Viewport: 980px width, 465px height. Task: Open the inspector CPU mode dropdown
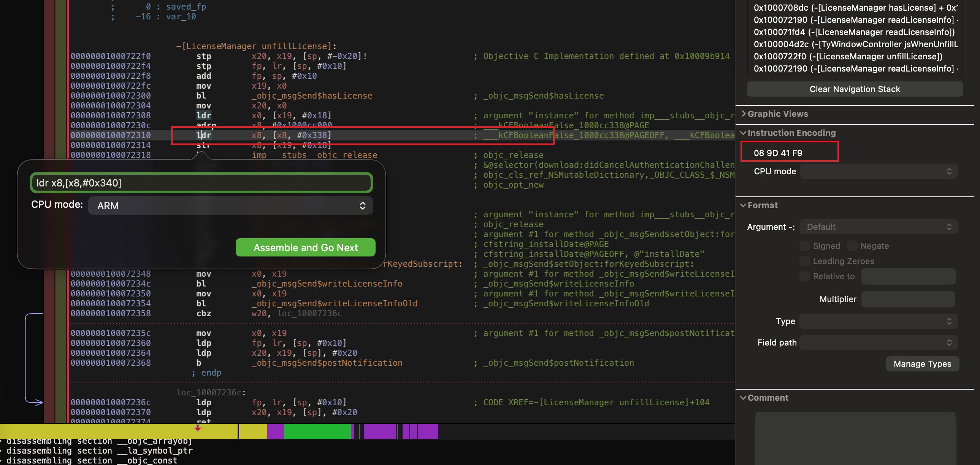point(879,171)
